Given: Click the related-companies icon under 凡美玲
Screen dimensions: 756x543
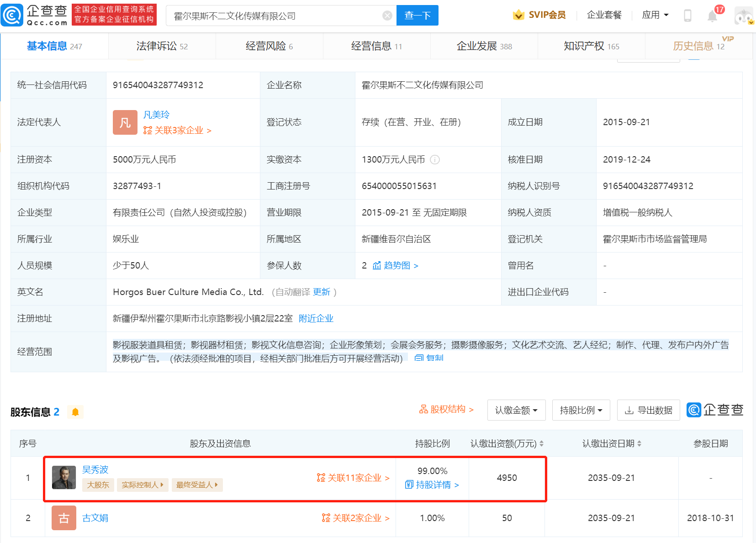Looking at the screenshot, I should (x=148, y=130).
